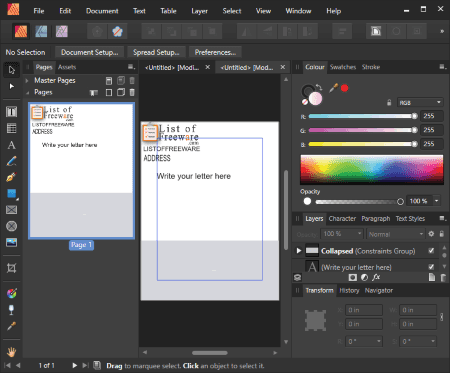Select the Picture Frame Rectangle tool
The width and height of the screenshot is (450, 373).
[x=12, y=210]
